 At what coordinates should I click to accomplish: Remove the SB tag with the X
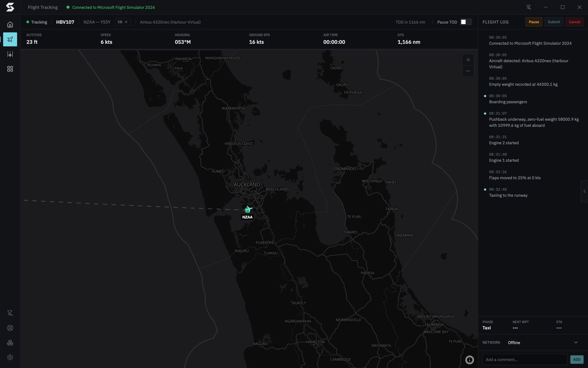point(126,22)
